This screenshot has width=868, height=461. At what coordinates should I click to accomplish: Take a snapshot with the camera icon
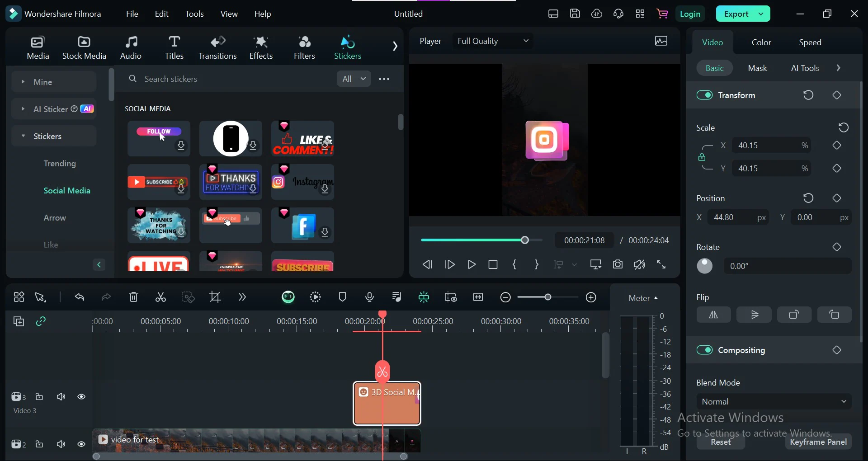[618, 264]
